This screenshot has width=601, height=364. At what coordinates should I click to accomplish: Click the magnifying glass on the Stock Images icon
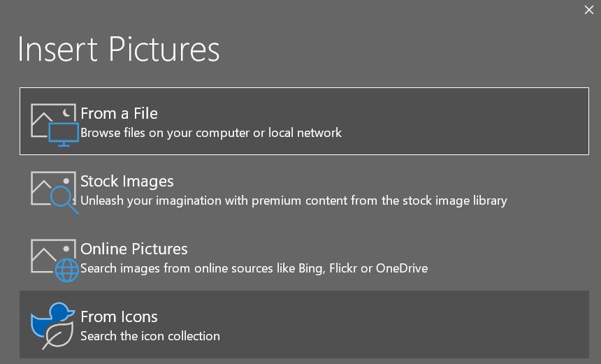tap(64, 198)
